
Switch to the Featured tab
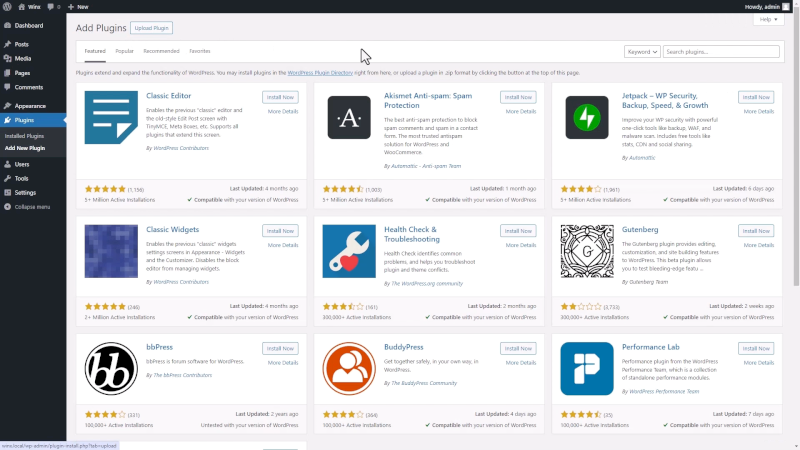(x=95, y=52)
